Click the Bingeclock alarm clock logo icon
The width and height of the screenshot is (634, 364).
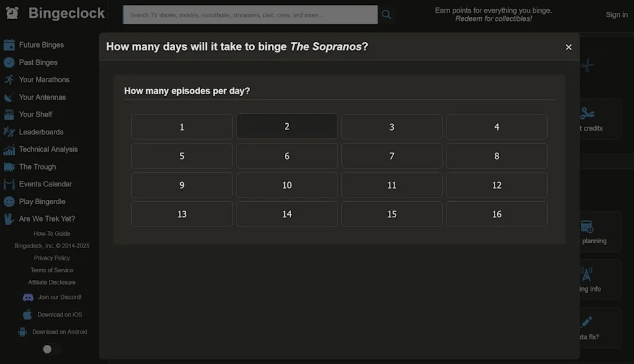(x=12, y=13)
